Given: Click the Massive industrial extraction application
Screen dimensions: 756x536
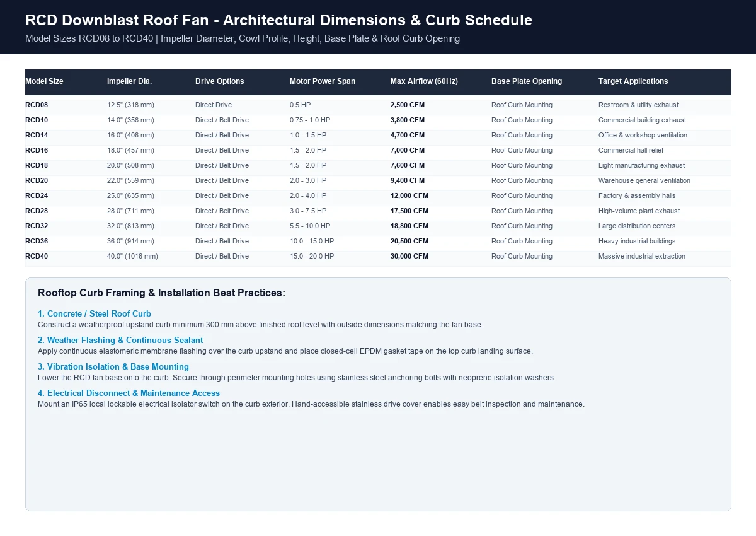Looking at the screenshot, I should [642, 256].
